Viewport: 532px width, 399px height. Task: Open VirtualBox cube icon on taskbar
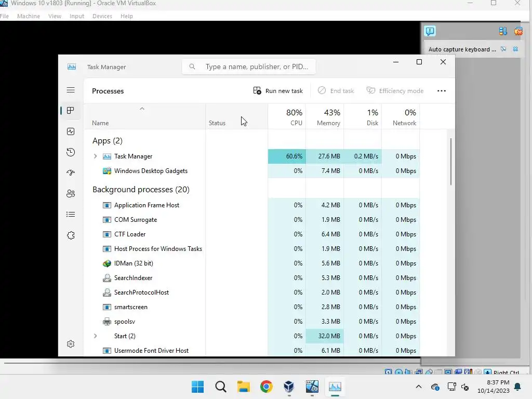289,387
